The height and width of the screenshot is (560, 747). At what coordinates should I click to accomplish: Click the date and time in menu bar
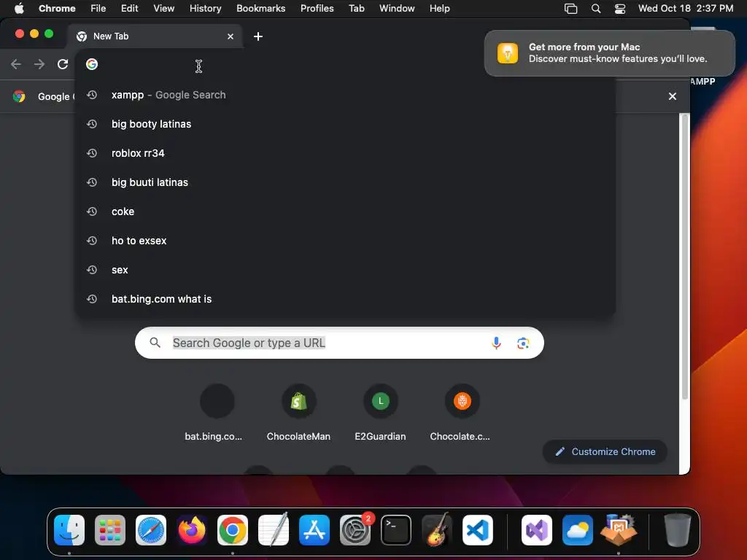click(x=686, y=9)
